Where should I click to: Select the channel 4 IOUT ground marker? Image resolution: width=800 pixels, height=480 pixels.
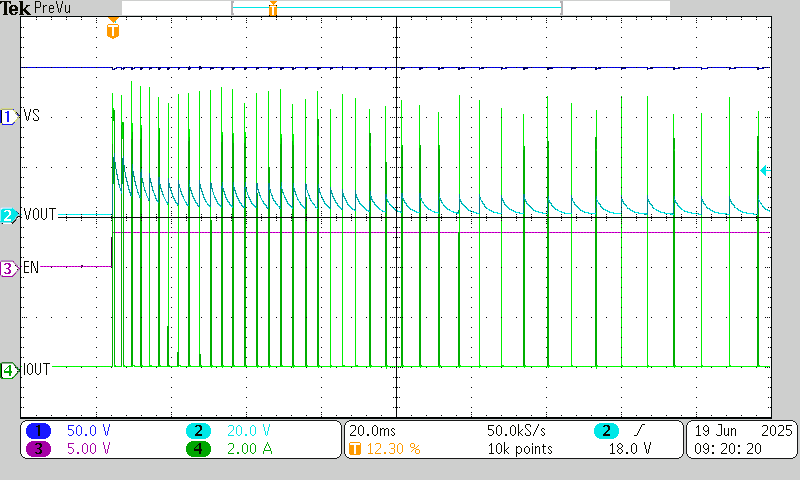pos(9,370)
